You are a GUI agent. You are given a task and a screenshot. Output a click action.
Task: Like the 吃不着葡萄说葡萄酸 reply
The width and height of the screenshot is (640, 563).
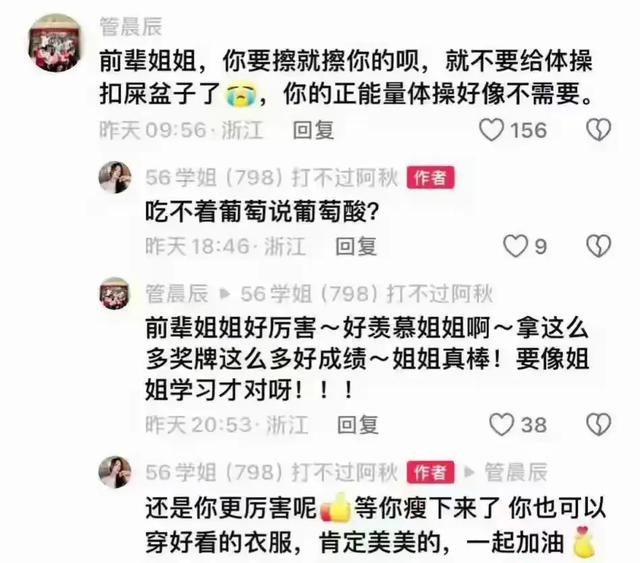click(x=515, y=246)
